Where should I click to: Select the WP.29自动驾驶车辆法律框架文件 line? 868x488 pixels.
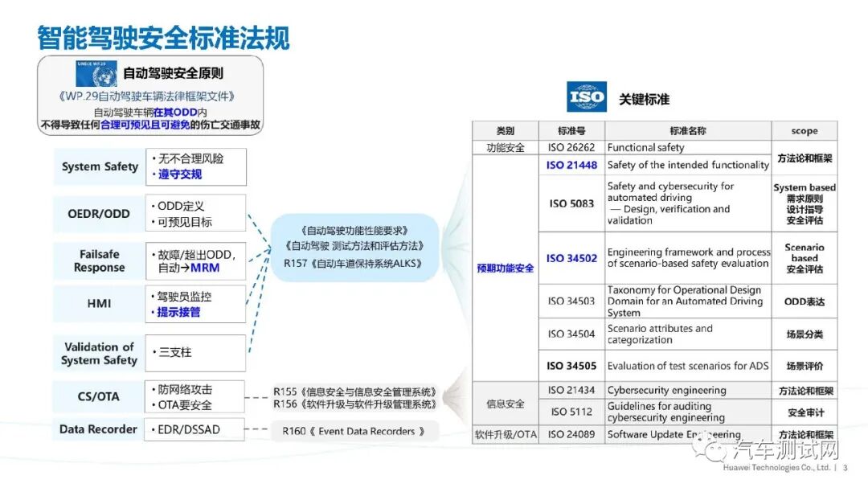(147, 96)
